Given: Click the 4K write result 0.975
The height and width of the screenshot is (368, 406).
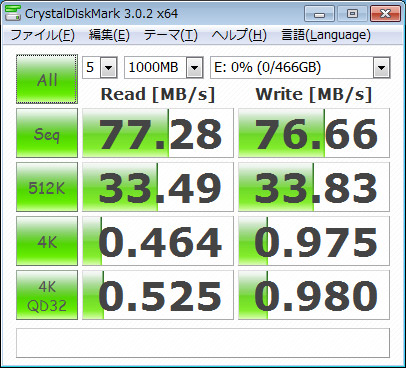Looking at the screenshot, I should pyautogui.click(x=314, y=241).
